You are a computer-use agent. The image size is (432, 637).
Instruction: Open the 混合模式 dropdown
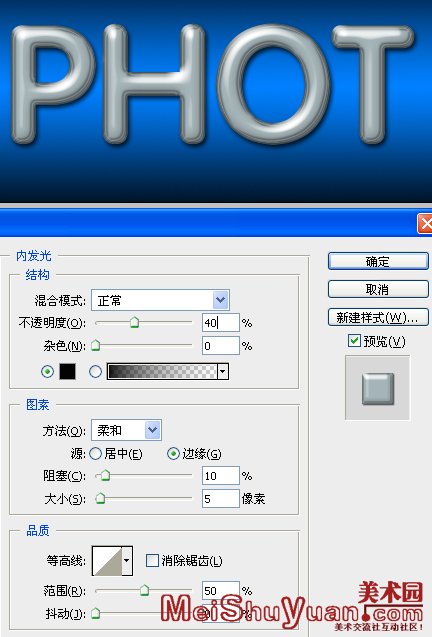click(x=161, y=300)
